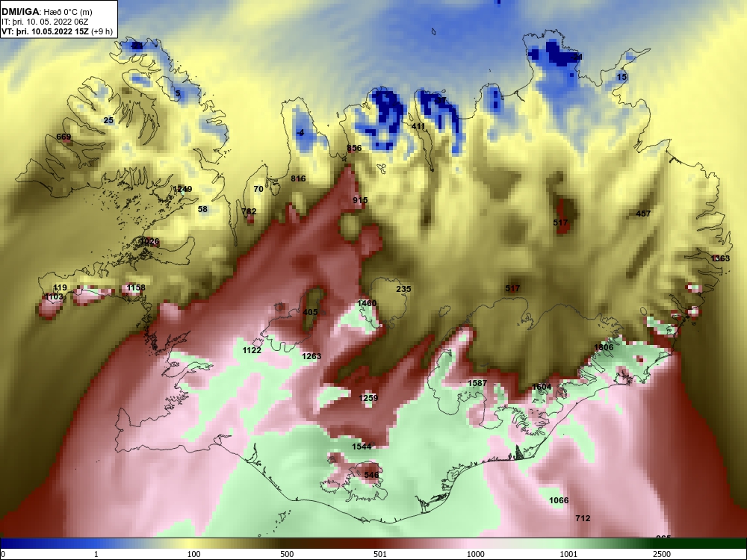
Task: Click the legend label 100
Action: 193,554
